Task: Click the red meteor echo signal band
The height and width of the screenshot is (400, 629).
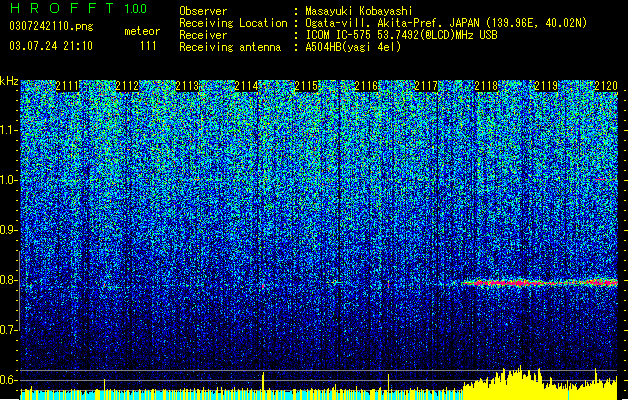Action: click(540, 282)
